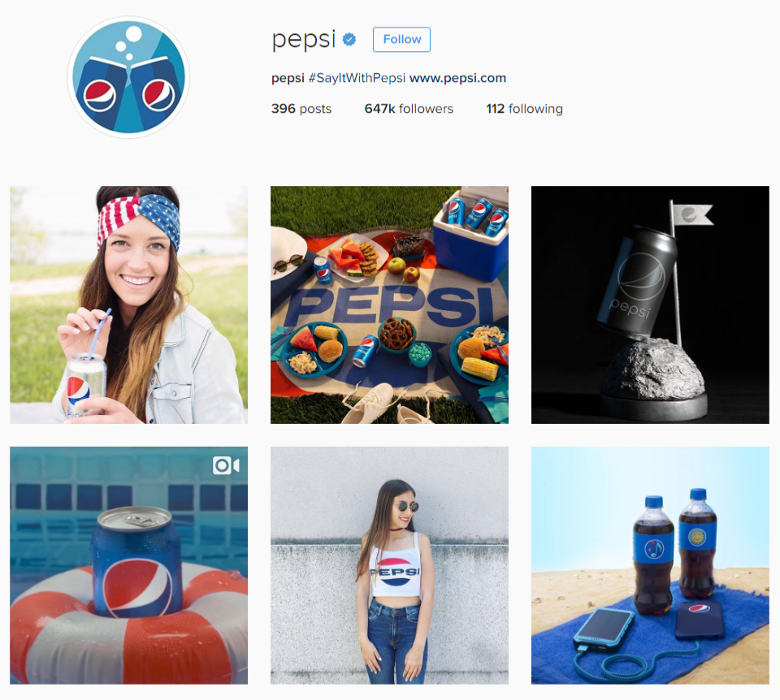780x700 pixels.
Task: Click the pepsi username heading
Action: click(303, 39)
